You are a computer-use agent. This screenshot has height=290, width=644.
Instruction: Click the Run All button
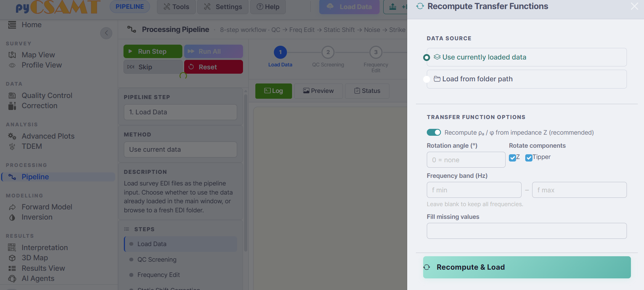click(214, 51)
